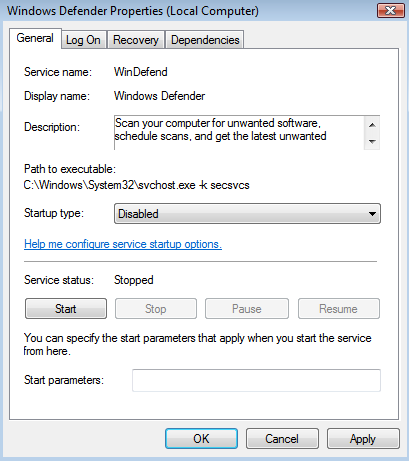Focus the Start parameters input field
This screenshot has width=409, height=461.
[x=256, y=380]
